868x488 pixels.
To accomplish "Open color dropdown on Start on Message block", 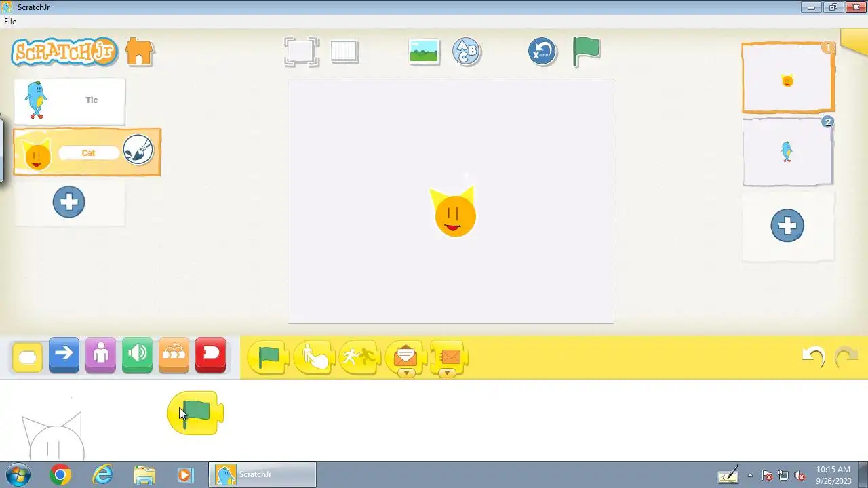I will [x=406, y=373].
